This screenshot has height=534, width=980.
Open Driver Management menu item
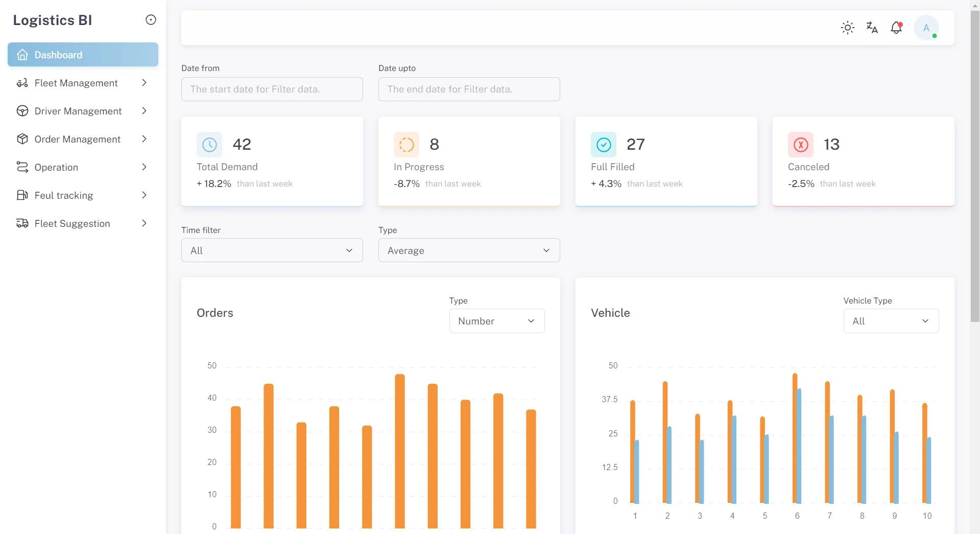click(x=83, y=111)
